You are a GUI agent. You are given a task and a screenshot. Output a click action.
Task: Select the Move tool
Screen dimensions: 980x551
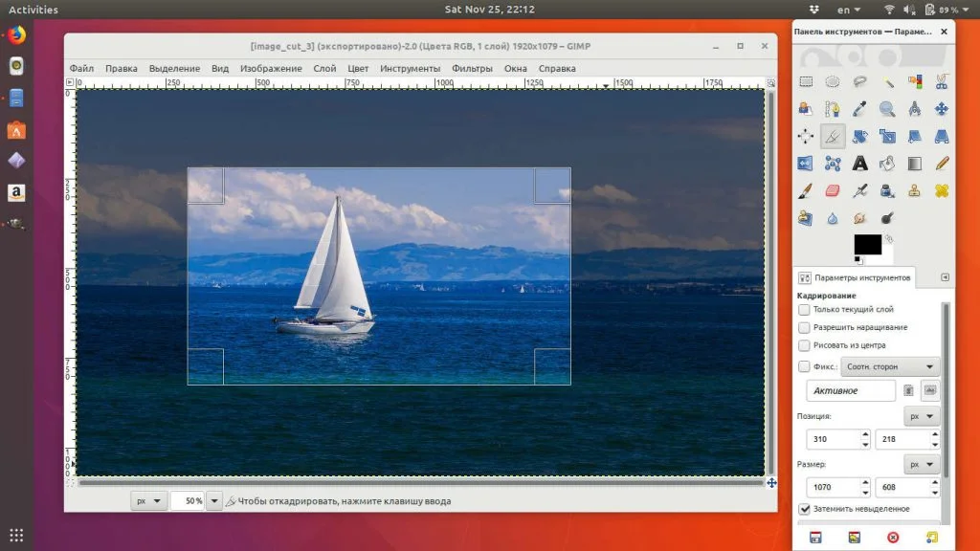click(942, 109)
